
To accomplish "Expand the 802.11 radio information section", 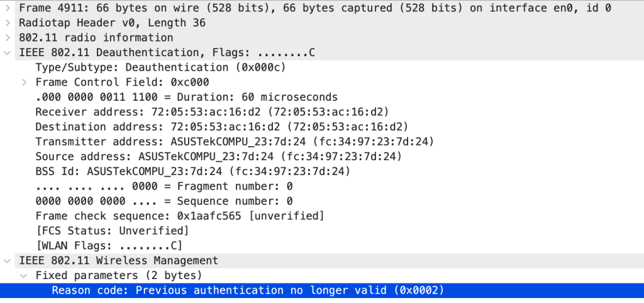I will point(7,38).
